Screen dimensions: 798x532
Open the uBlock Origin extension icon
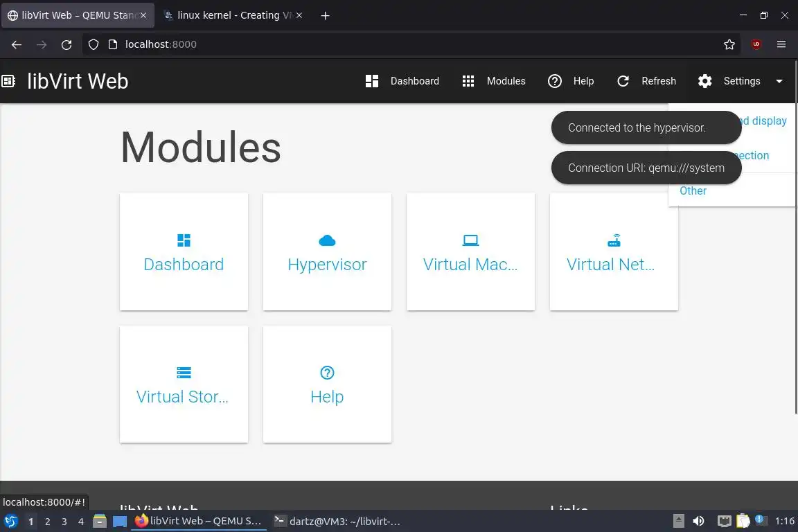pyautogui.click(x=756, y=44)
